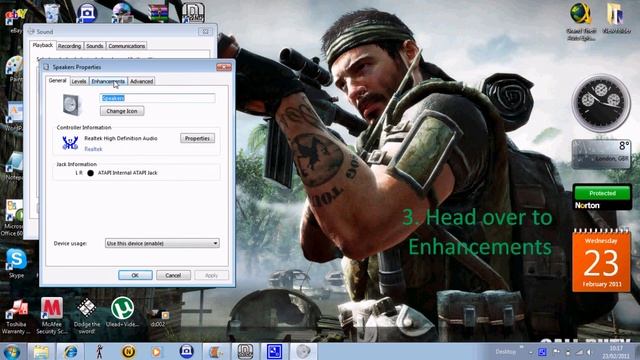The width and height of the screenshot is (640, 360).
Task: Open the Recycle Bin on the desktop
Action: (52, 13)
